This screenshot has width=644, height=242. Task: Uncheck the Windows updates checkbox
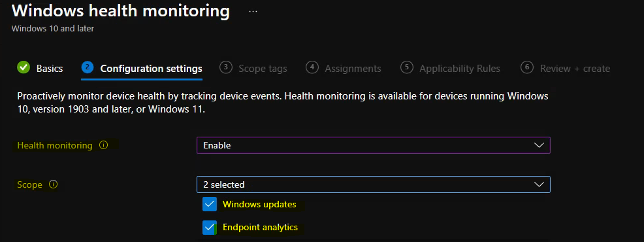point(210,204)
